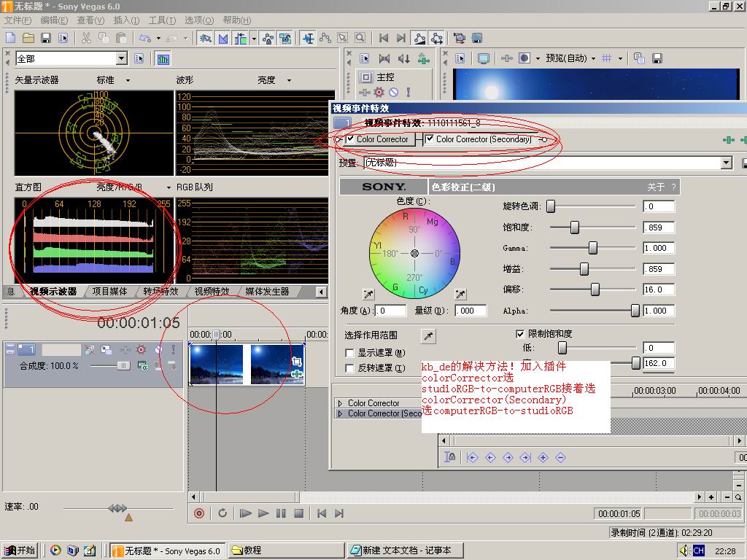Toggle Enable Snapping in the toolbar
The height and width of the screenshot is (560, 747).
205,38
